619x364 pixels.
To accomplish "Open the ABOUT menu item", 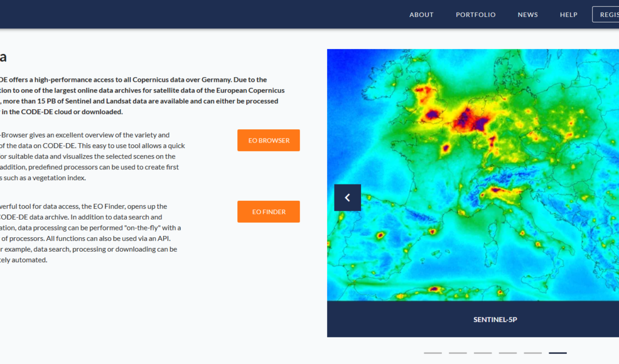I will (x=421, y=14).
